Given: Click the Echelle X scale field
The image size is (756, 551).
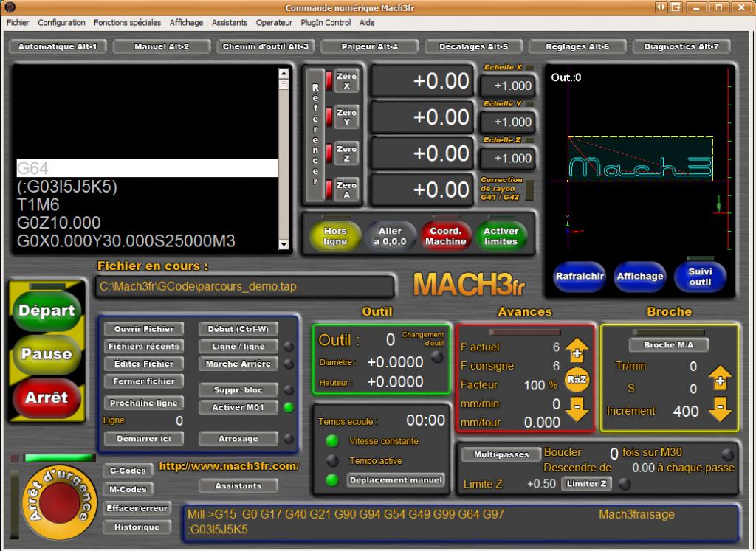Looking at the screenshot, I should [x=508, y=86].
